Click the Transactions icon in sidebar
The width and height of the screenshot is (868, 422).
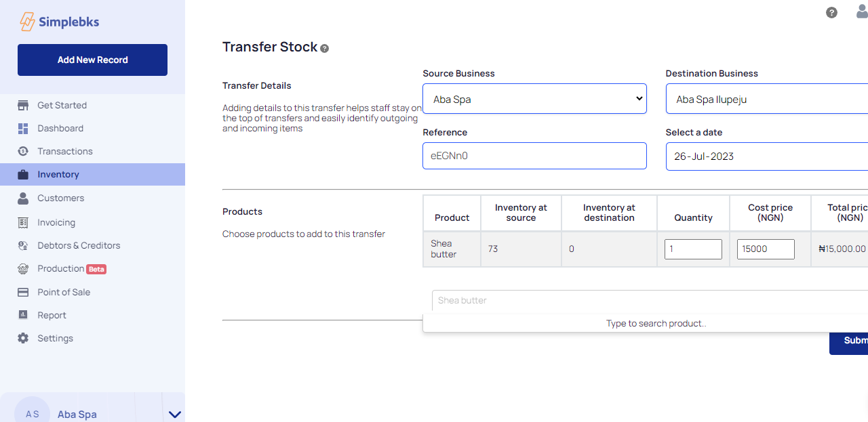pos(23,151)
